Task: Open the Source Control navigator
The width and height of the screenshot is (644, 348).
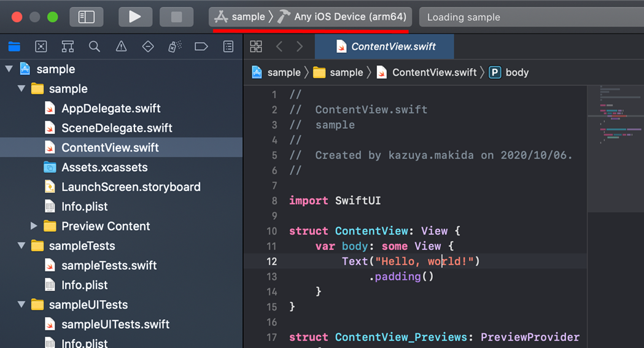Action: [41, 47]
